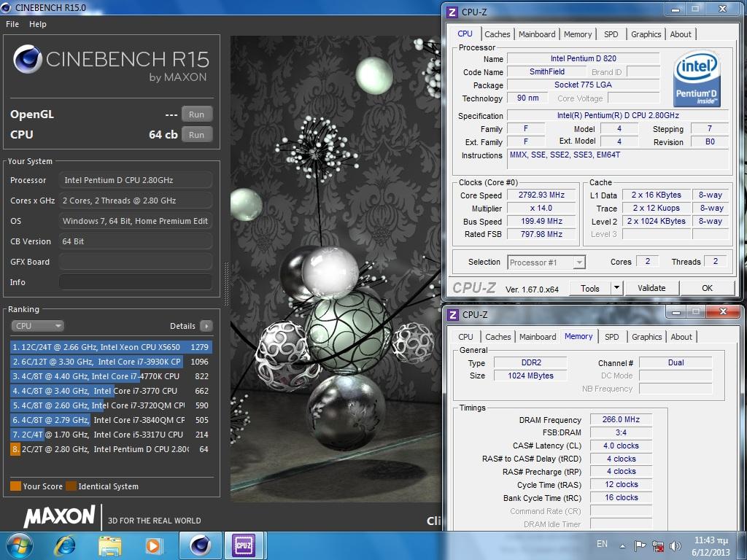This screenshot has height=560, width=747.
Task: Switch to Cinebench taskbar button
Action: (201, 545)
